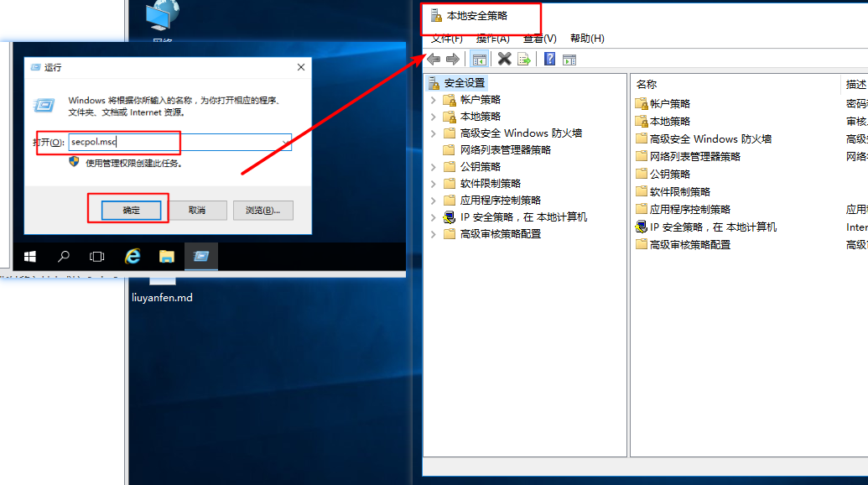Expand the 本地策略 tree node
Image resolution: width=868 pixels, height=485 pixels.
click(x=434, y=117)
